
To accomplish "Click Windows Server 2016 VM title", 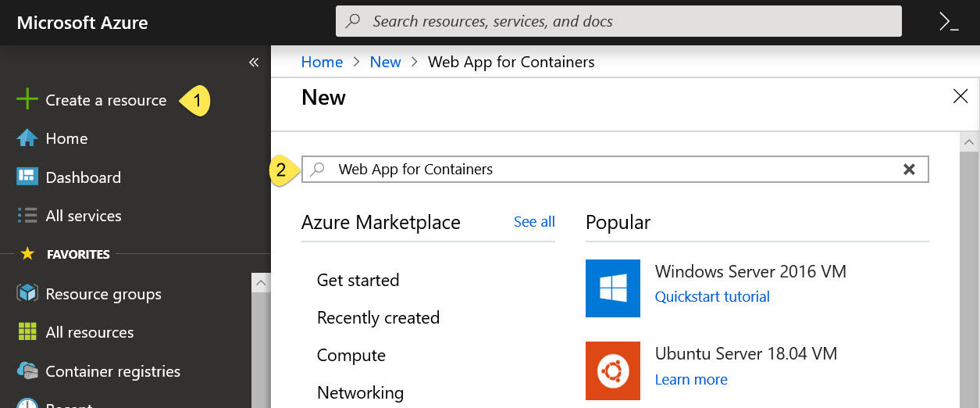I will [x=750, y=271].
